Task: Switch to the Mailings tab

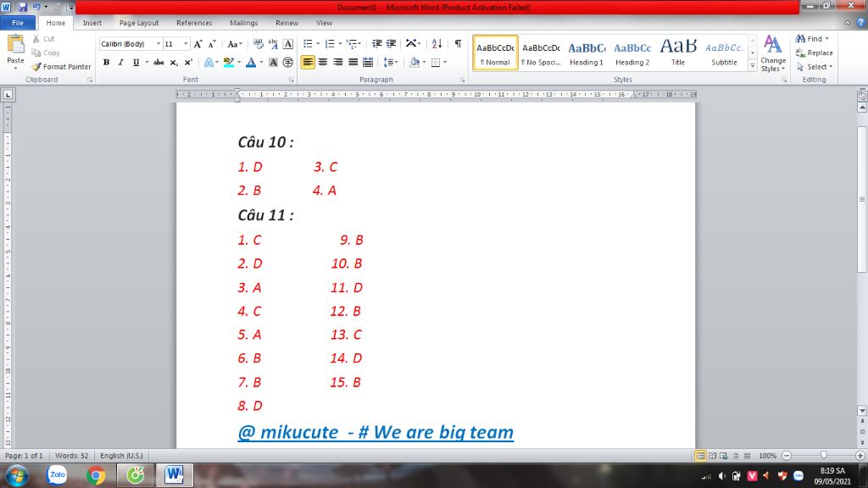Action: click(x=243, y=23)
